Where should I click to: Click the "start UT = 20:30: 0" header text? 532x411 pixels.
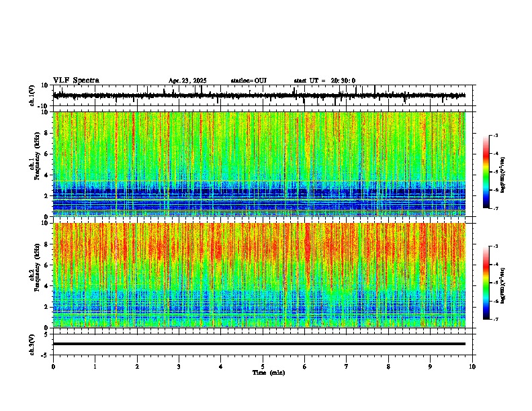pyautogui.click(x=324, y=81)
